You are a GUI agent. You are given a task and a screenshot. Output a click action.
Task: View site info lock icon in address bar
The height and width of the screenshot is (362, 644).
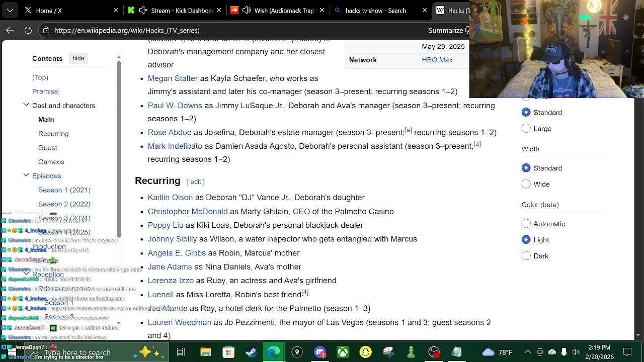pos(46,30)
